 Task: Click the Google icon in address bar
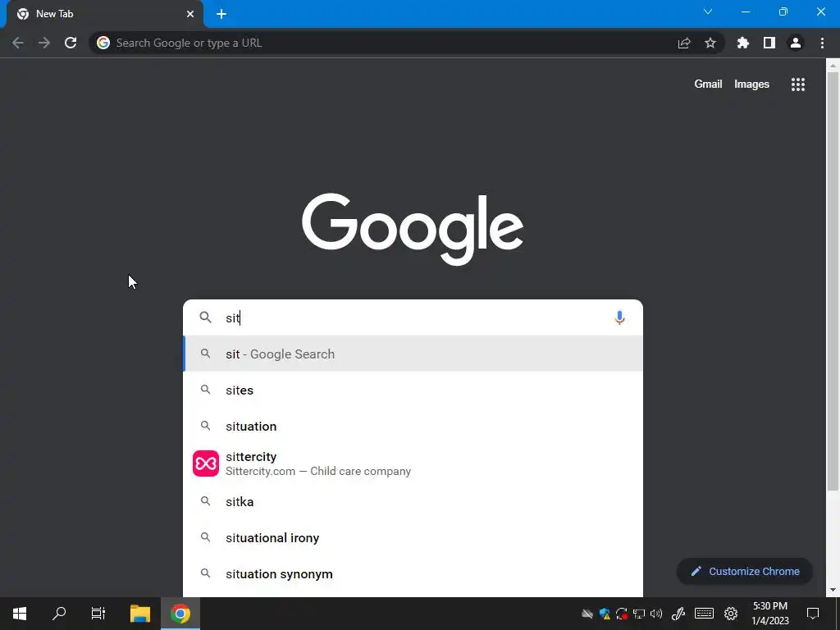(x=103, y=43)
